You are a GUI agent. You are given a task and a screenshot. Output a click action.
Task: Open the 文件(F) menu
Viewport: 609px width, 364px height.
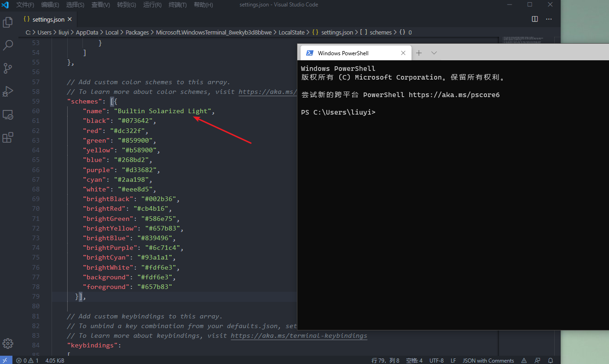tap(25, 5)
